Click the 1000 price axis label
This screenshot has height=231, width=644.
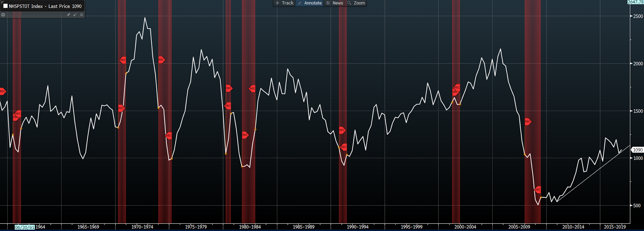click(x=638, y=158)
